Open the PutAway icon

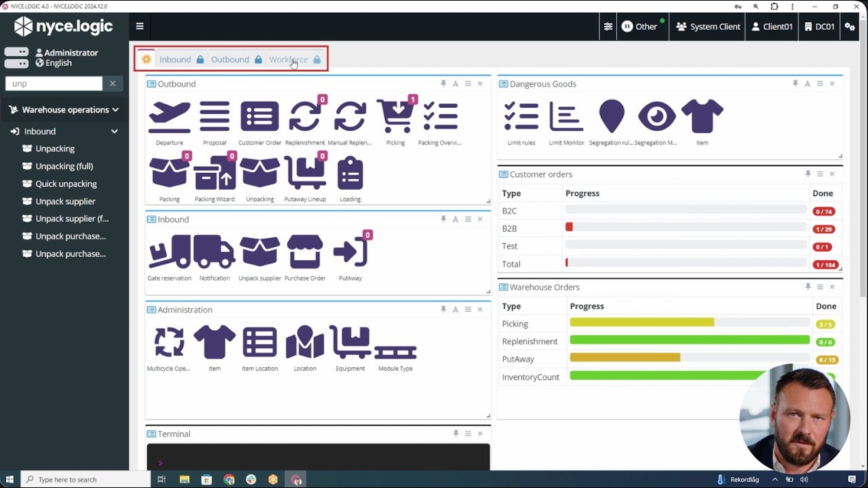(350, 252)
